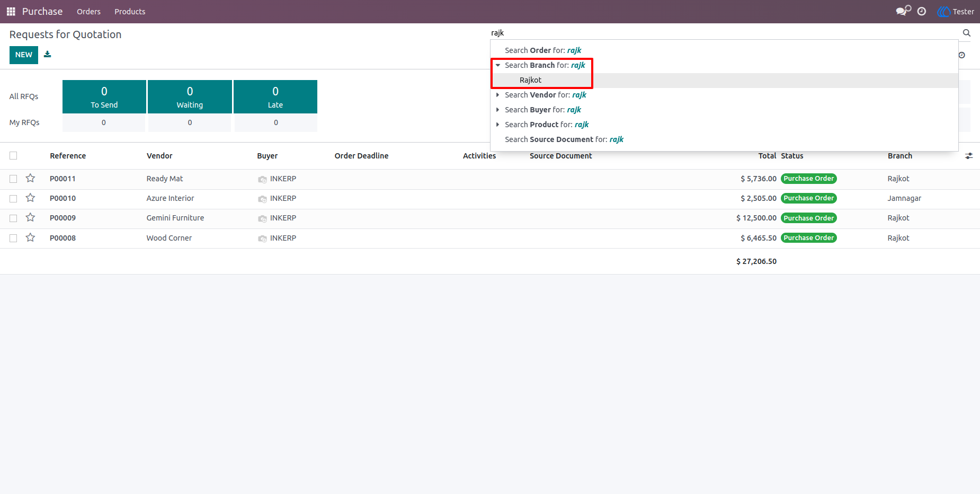Click vendor Gemini Furniture

[175, 218]
